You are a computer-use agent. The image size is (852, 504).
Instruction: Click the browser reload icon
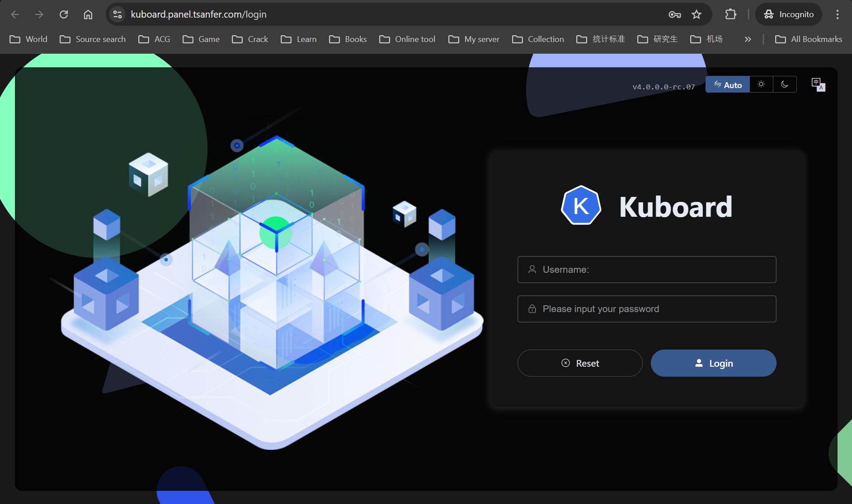[64, 14]
